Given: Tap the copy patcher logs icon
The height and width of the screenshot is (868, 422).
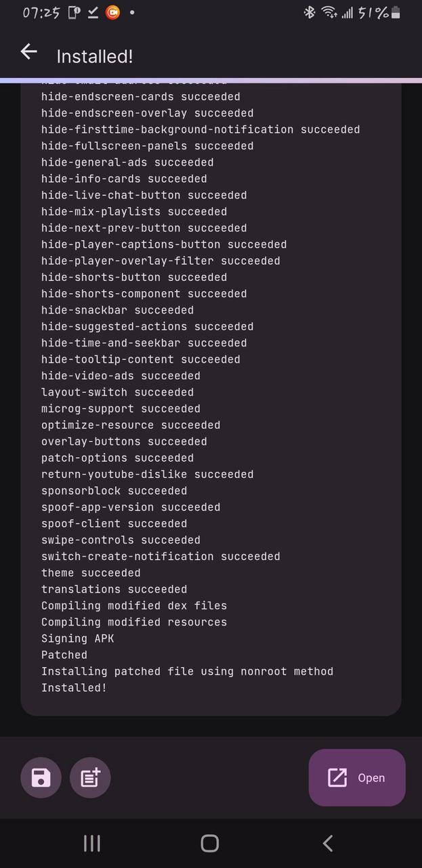Looking at the screenshot, I should pyautogui.click(x=90, y=777).
